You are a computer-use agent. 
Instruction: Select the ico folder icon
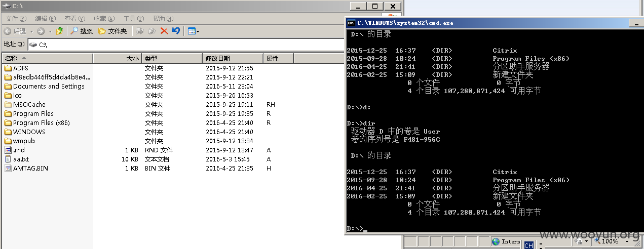tap(8, 95)
